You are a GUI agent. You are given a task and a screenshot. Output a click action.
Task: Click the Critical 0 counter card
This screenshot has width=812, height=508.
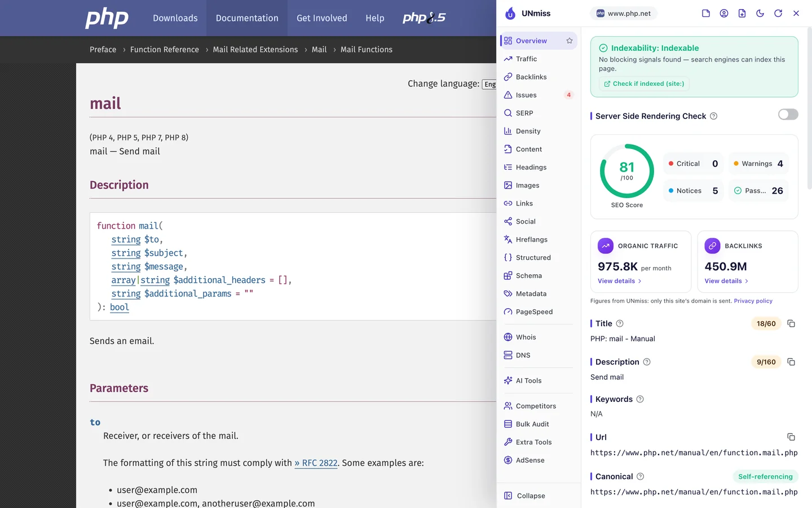click(694, 164)
